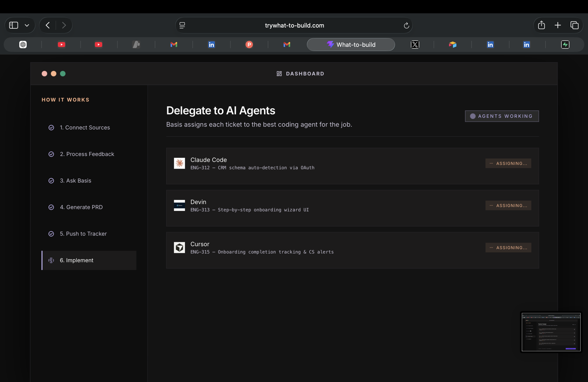Click the Claude Code agent icon
This screenshot has width=588, height=382.
point(179,163)
